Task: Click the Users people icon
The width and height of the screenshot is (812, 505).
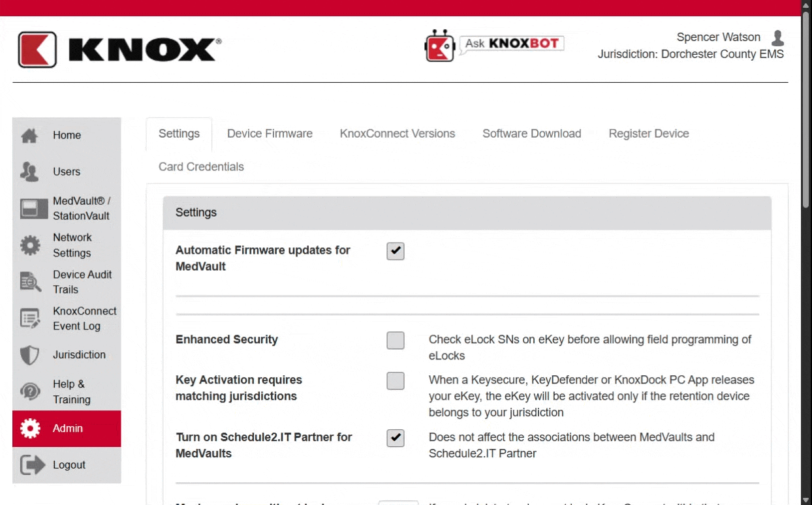Action: [29, 172]
